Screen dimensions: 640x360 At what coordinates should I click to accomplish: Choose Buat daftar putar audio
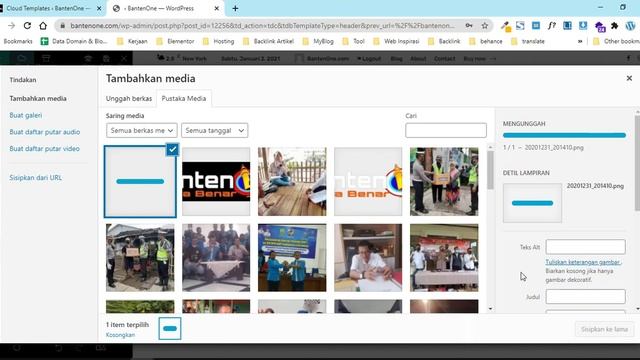(x=44, y=132)
